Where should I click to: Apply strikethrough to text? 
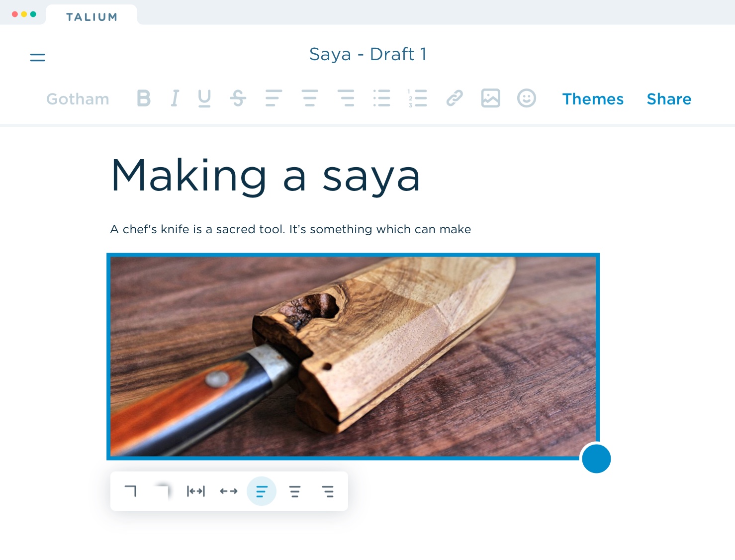coord(238,98)
